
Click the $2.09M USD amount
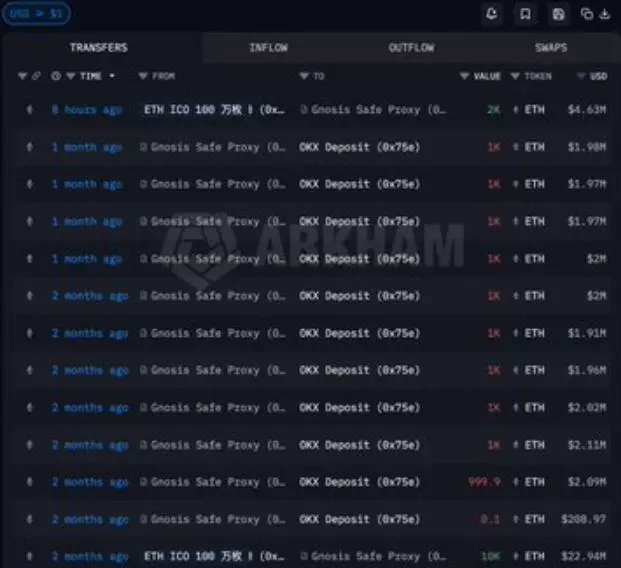tap(587, 482)
